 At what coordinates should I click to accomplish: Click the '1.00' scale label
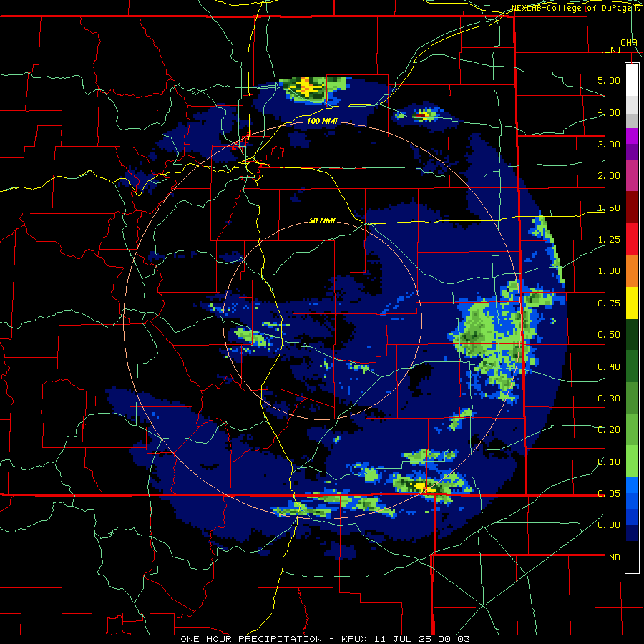pos(609,271)
